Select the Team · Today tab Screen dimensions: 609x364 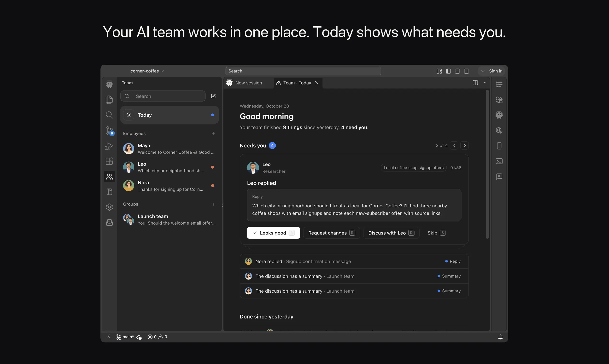coord(298,83)
